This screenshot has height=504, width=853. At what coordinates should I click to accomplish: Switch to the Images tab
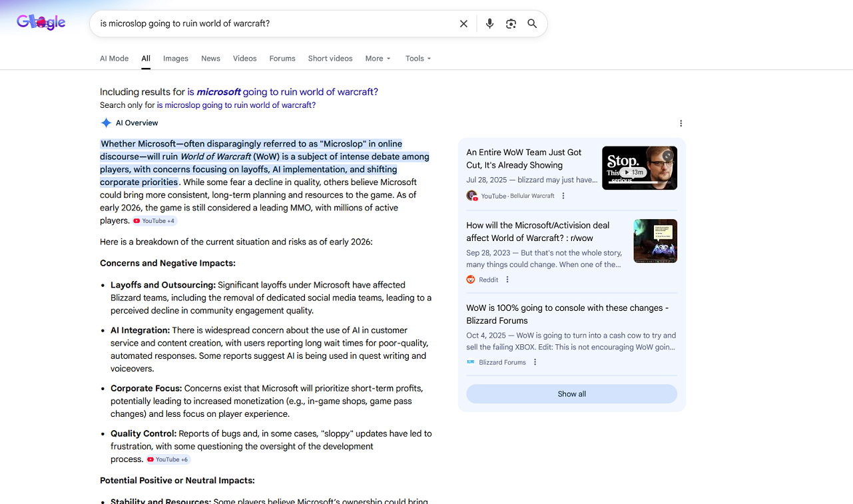coord(176,59)
